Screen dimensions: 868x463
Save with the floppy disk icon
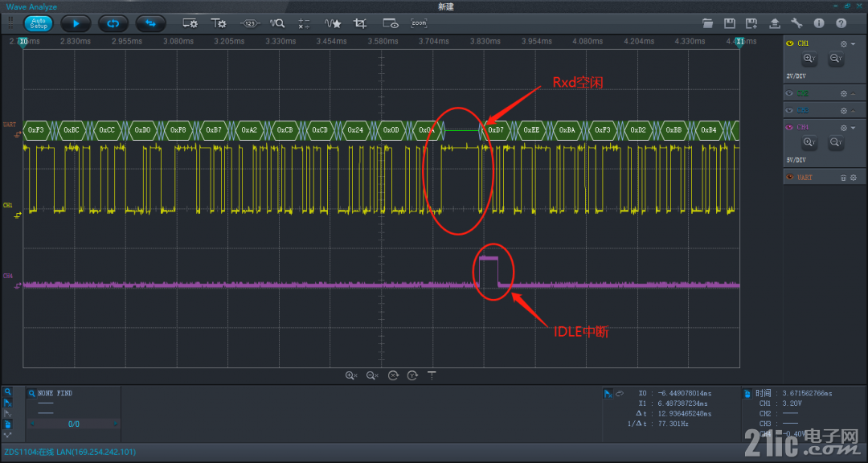tap(730, 23)
